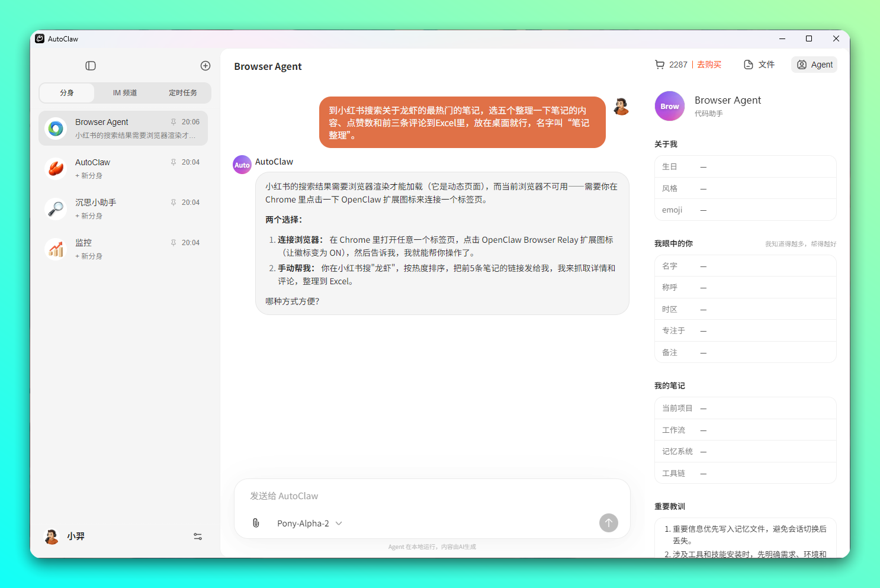The image size is (880, 588).
Task: Select 监控 name in sidebar
Action: [x=83, y=243]
